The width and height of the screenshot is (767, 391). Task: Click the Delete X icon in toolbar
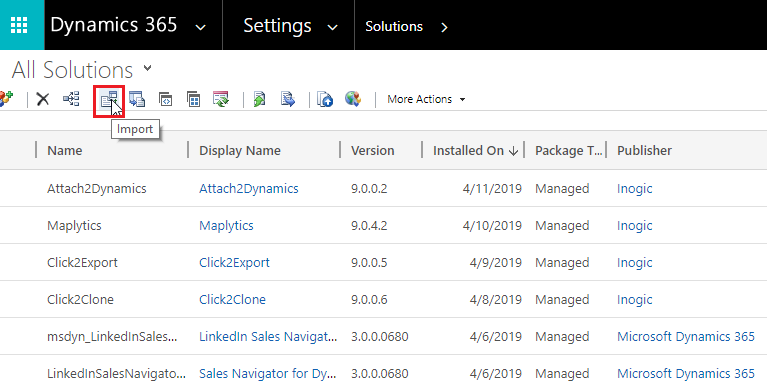[43, 99]
